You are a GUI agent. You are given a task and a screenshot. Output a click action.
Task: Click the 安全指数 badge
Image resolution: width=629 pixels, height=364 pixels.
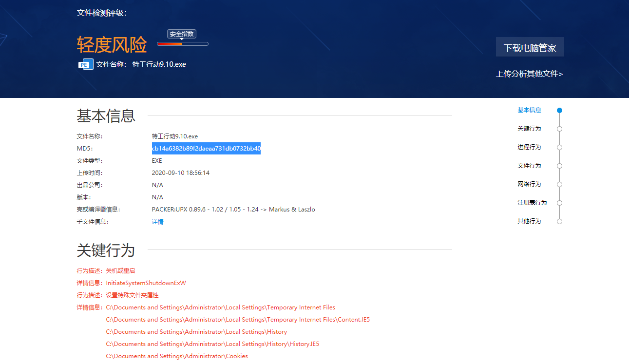[182, 34]
